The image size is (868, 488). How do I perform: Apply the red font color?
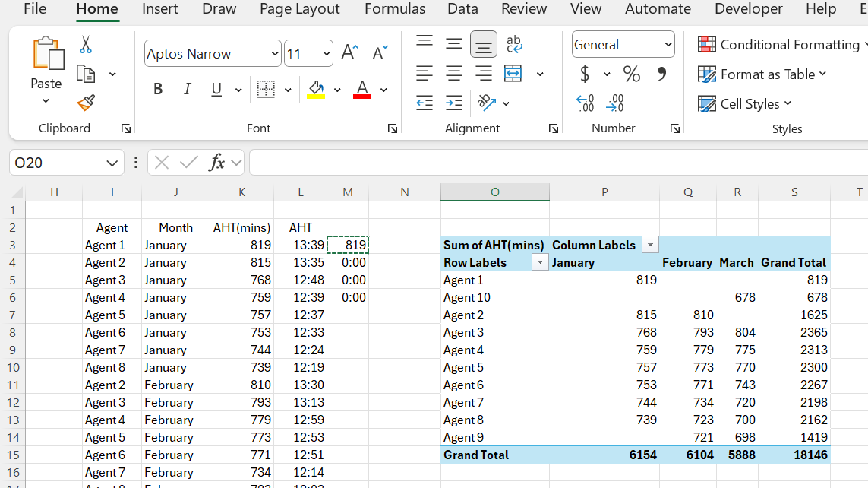coord(362,89)
